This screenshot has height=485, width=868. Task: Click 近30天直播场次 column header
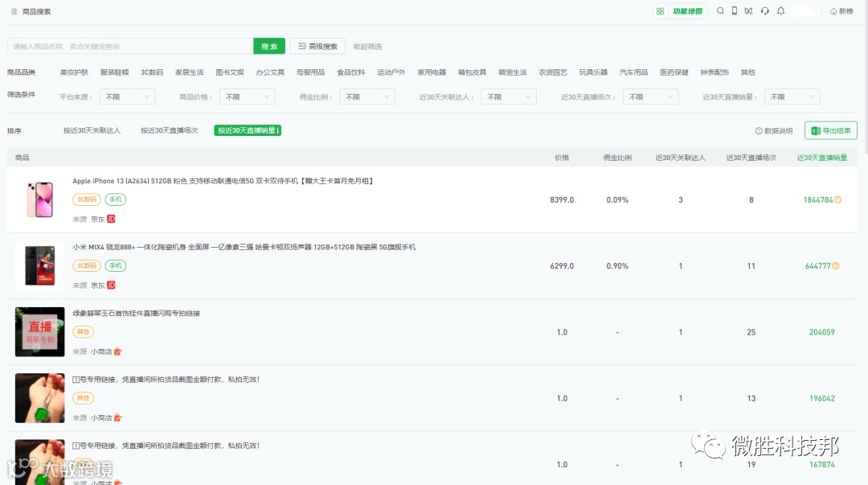point(751,158)
